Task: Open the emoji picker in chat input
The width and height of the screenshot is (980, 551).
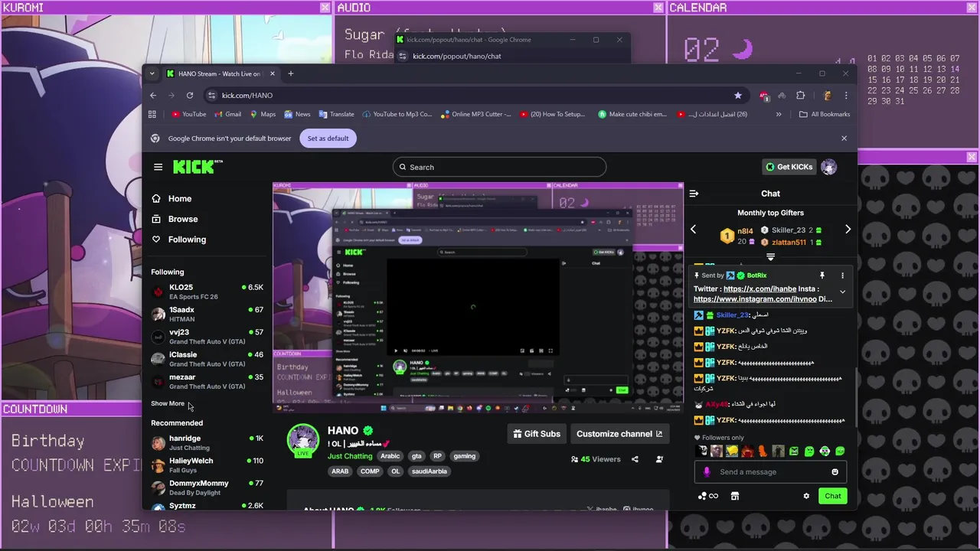Action: pyautogui.click(x=835, y=472)
